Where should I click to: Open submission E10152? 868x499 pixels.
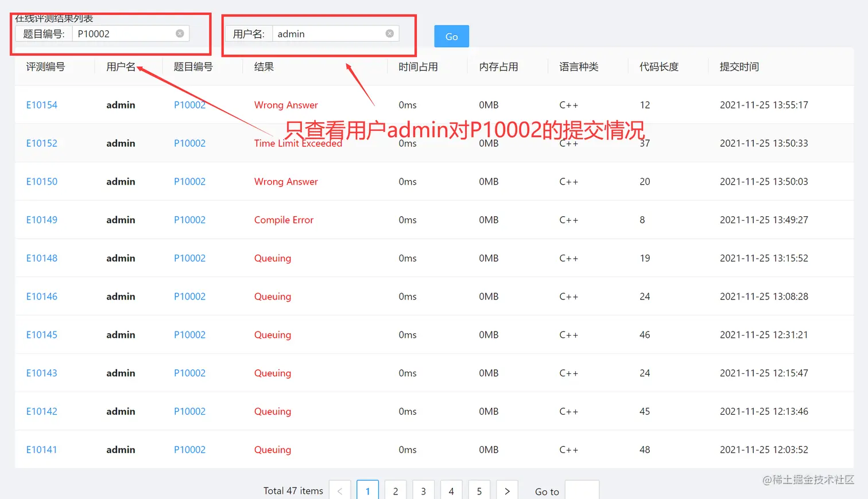42,143
